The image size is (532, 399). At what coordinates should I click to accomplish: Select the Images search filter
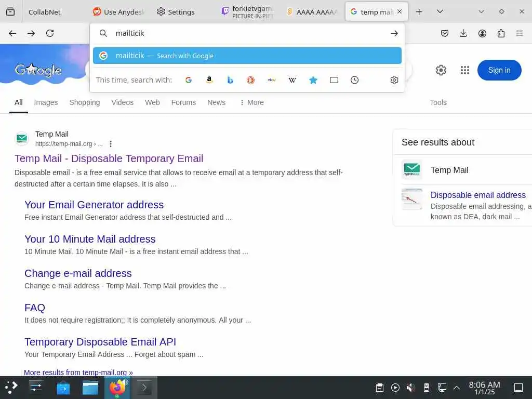[46, 102]
